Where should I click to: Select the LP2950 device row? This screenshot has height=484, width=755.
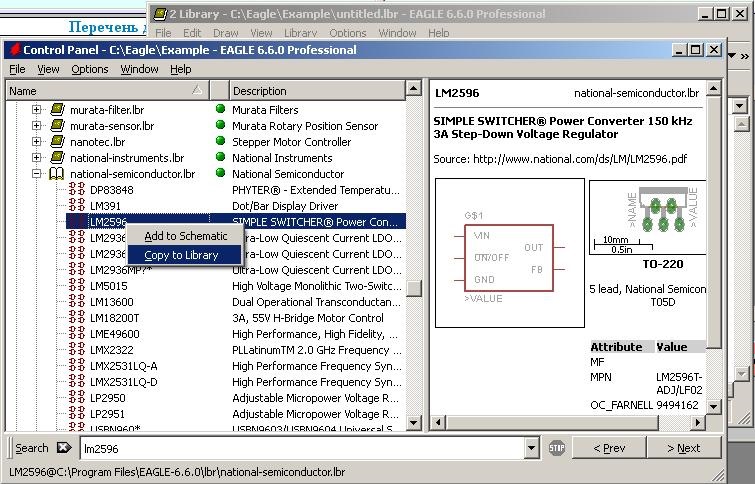pyautogui.click(x=236, y=398)
